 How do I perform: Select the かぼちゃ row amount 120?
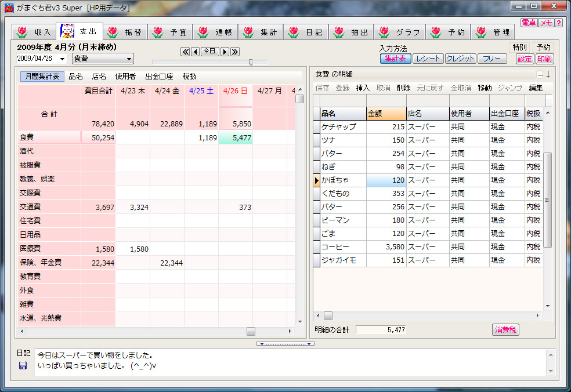click(x=386, y=180)
